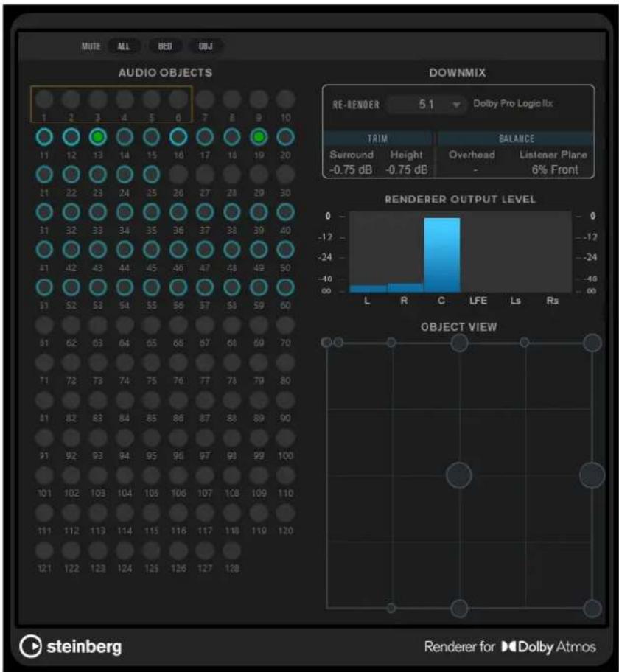Toggle the green active audio object 19
Viewport: 619px width, 672px height.
coord(259,137)
